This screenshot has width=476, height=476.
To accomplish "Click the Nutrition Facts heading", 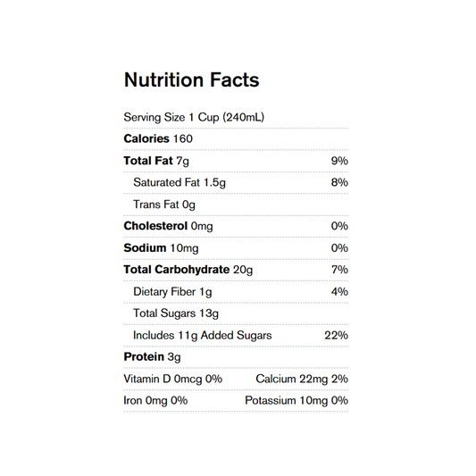I will click(x=191, y=79).
